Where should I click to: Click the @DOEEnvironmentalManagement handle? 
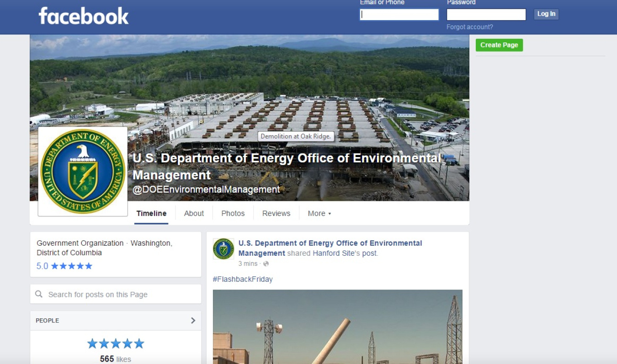206,189
